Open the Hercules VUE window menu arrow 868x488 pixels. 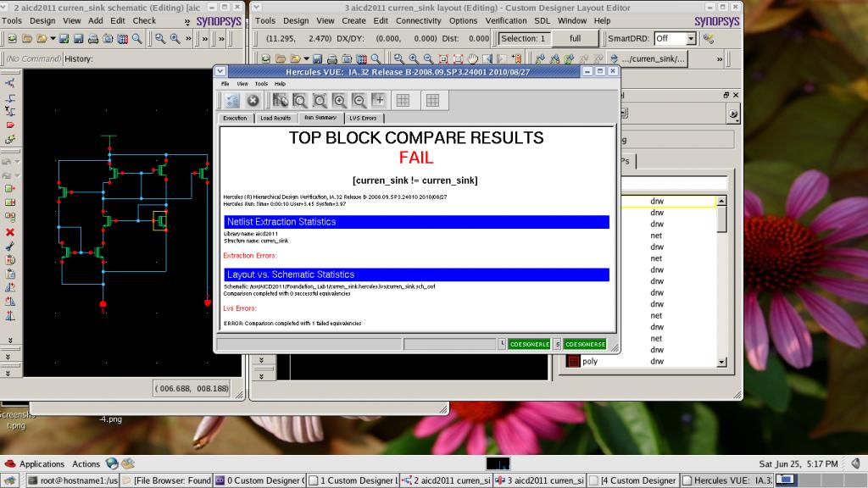pos(220,71)
